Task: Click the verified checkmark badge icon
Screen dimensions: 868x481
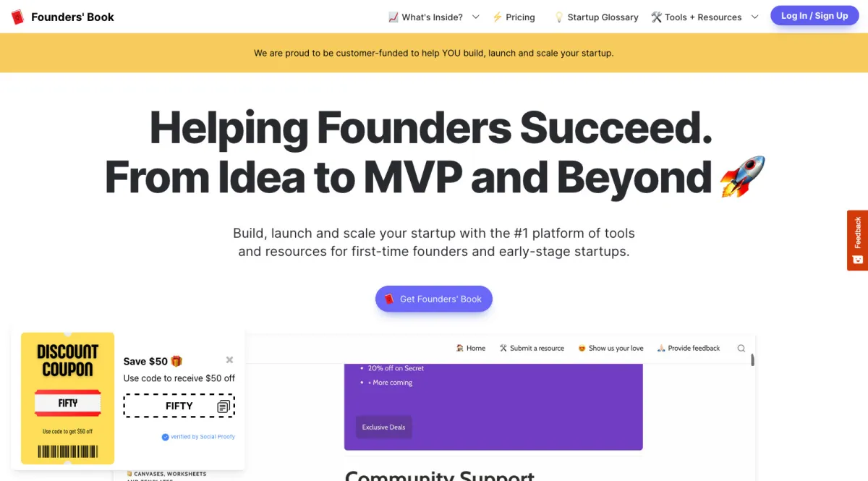Action: click(165, 437)
